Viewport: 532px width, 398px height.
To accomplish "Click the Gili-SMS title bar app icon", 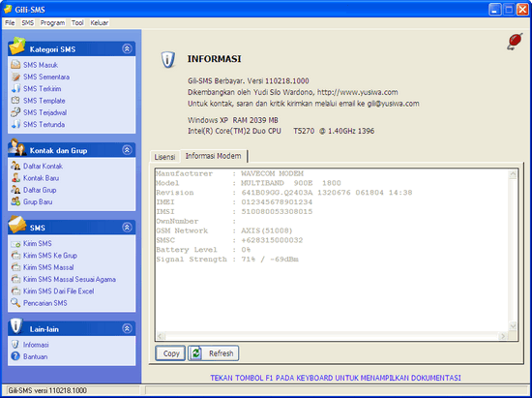I will pyautogui.click(x=8, y=9).
